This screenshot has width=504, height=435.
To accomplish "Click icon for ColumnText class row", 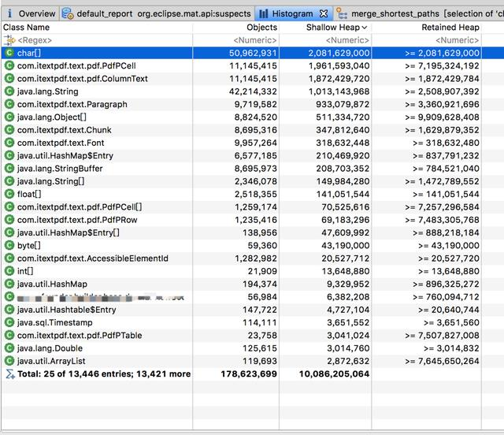I will click(x=9, y=79).
